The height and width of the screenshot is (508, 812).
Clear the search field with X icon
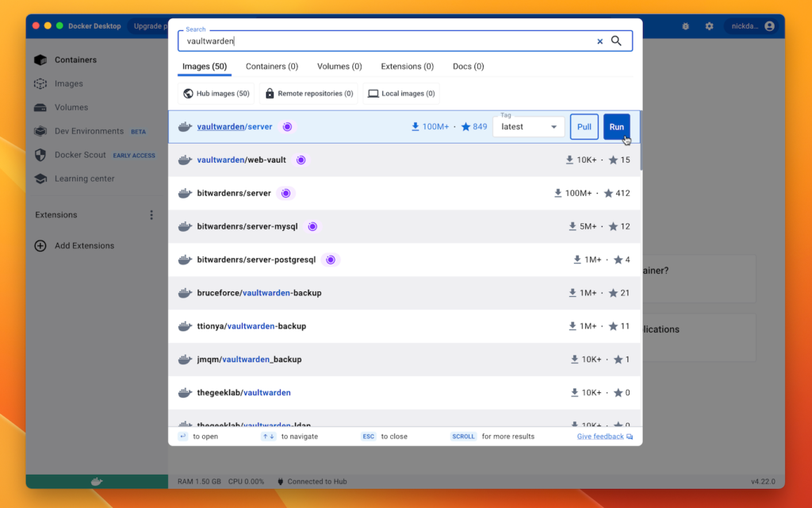(x=599, y=41)
